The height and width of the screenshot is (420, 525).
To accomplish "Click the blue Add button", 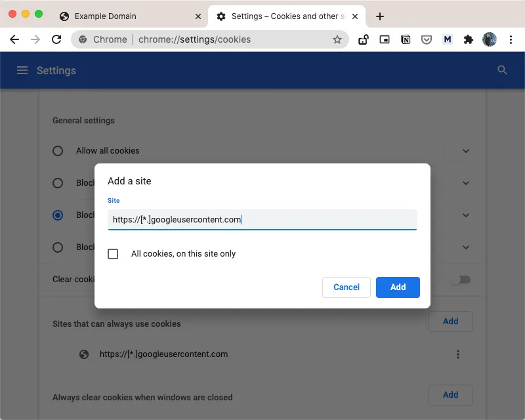I will 398,287.
